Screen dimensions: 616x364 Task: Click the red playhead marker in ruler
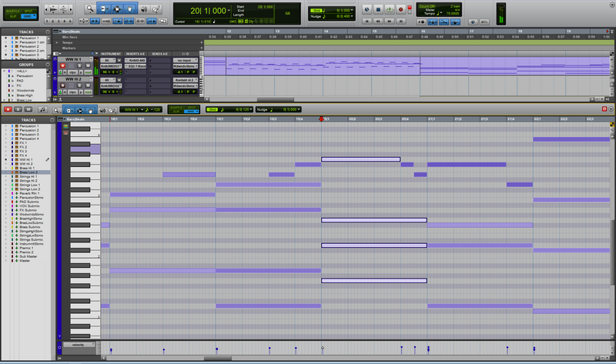click(x=321, y=119)
